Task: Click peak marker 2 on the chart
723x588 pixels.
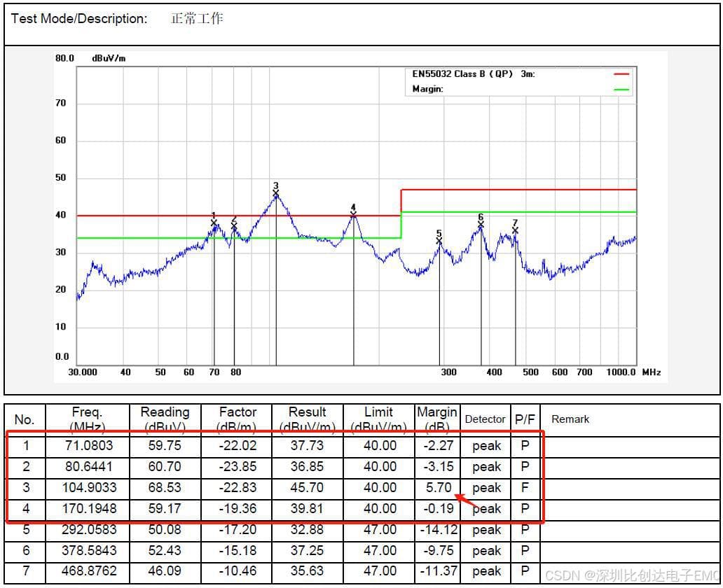Action: [234, 226]
